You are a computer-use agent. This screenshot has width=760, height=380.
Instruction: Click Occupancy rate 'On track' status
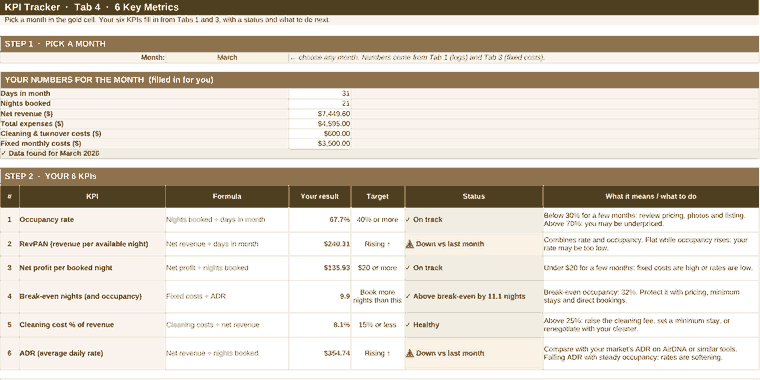click(474, 220)
